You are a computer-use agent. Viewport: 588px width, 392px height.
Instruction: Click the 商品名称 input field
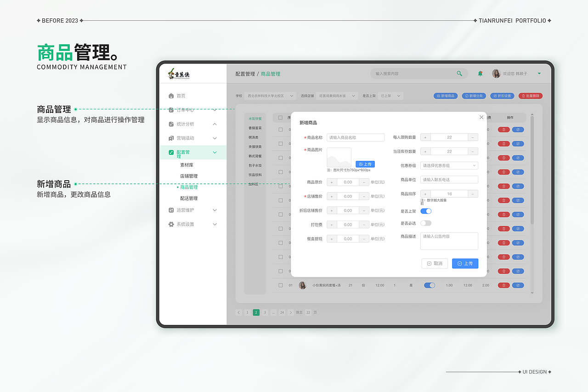pyautogui.click(x=356, y=137)
